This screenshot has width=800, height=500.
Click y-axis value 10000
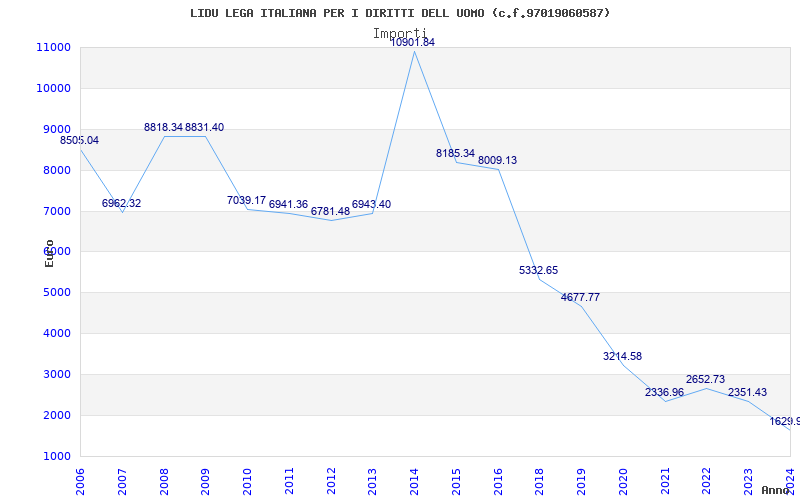coord(53,88)
